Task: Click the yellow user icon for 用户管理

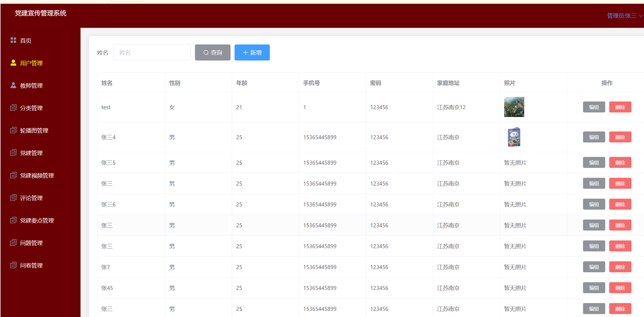Action: [x=13, y=63]
